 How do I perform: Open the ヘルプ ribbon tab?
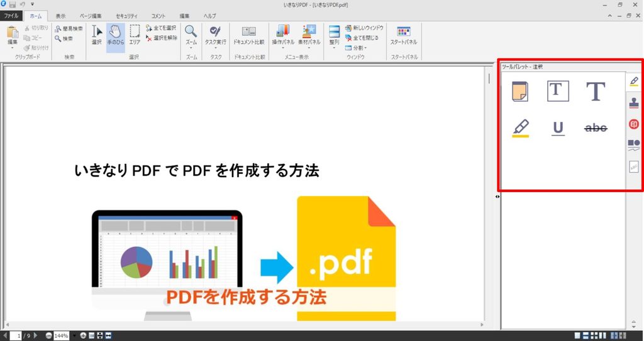209,16
